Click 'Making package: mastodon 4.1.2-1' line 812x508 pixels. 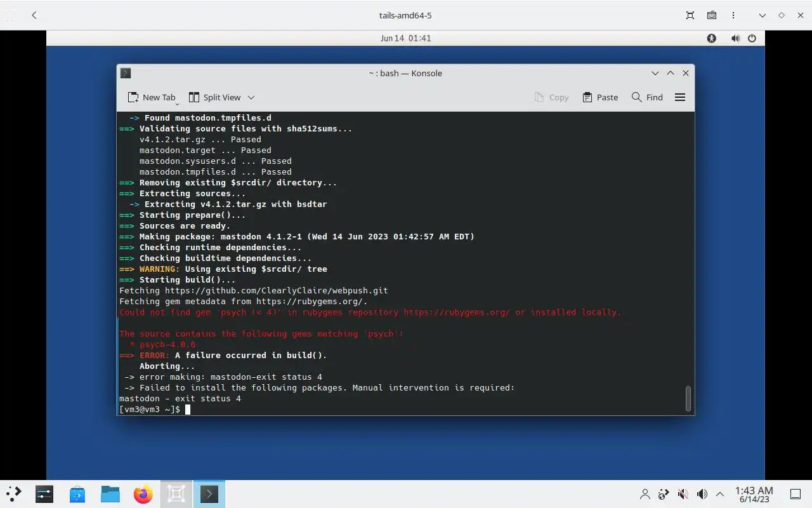[x=297, y=237]
